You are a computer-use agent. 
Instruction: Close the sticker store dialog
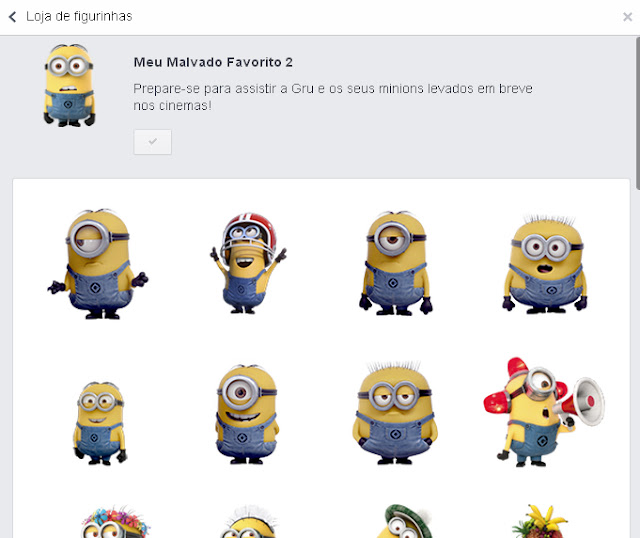627,17
